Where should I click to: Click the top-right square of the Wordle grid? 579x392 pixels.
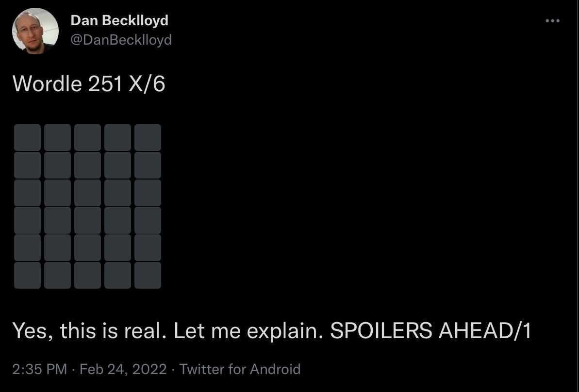click(148, 137)
